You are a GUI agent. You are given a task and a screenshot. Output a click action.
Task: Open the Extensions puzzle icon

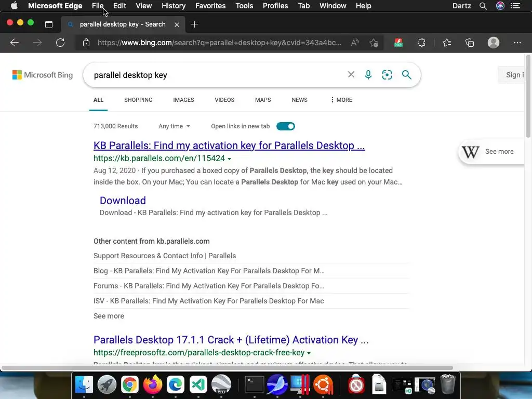pos(421,43)
